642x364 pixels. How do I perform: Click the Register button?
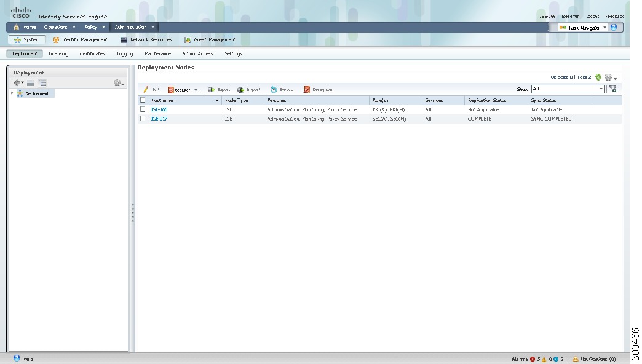tap(179, 90)
